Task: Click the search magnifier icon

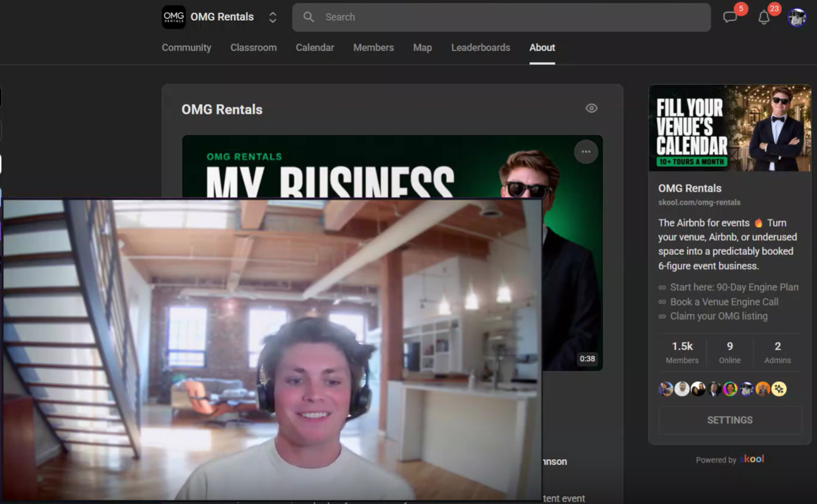Action: pyautogui.click(x=309, y=17)
